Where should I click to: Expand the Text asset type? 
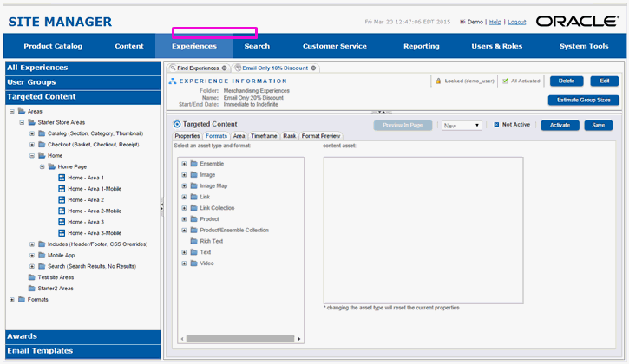[x=184, y=252]
